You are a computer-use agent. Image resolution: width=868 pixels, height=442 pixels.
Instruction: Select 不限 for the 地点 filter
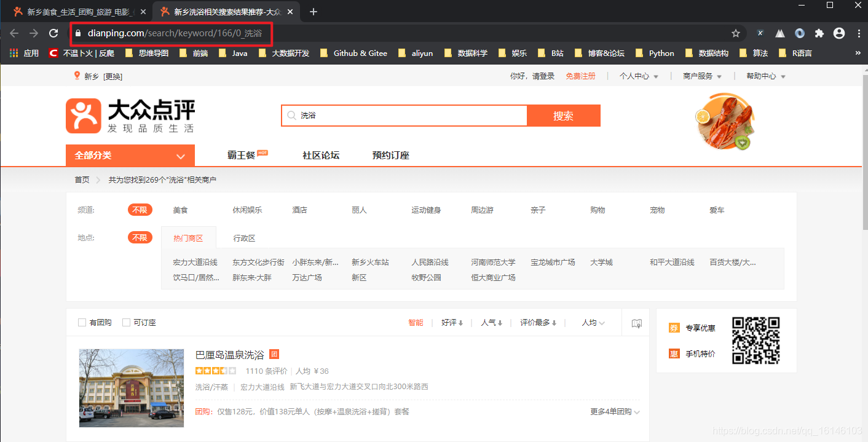(x=140, y=238)
